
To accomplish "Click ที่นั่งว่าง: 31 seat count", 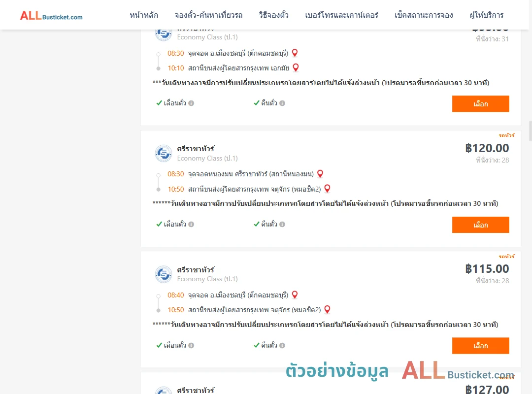I will tap(492, 39).
